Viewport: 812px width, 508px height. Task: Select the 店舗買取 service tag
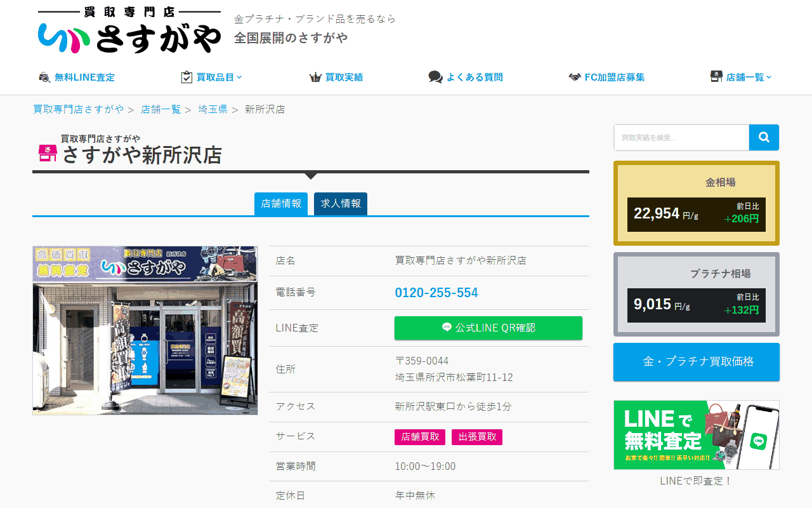coord(420,437)
